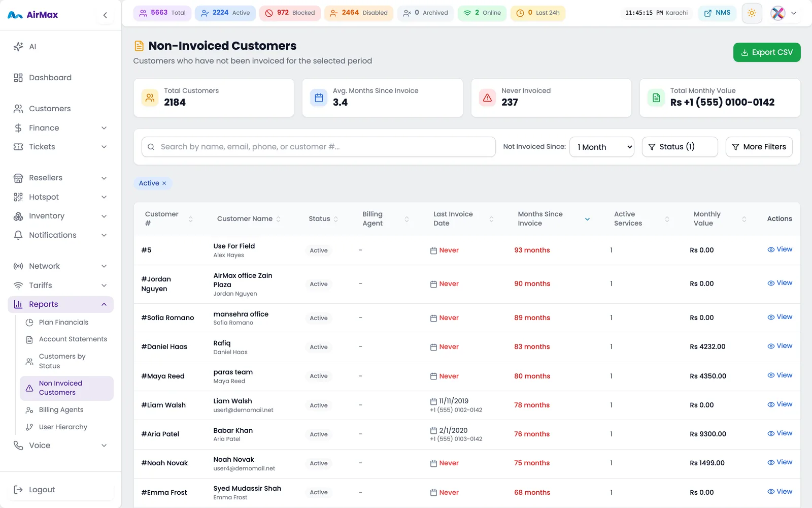Click the Resellers store icon

tap(18, 178)
